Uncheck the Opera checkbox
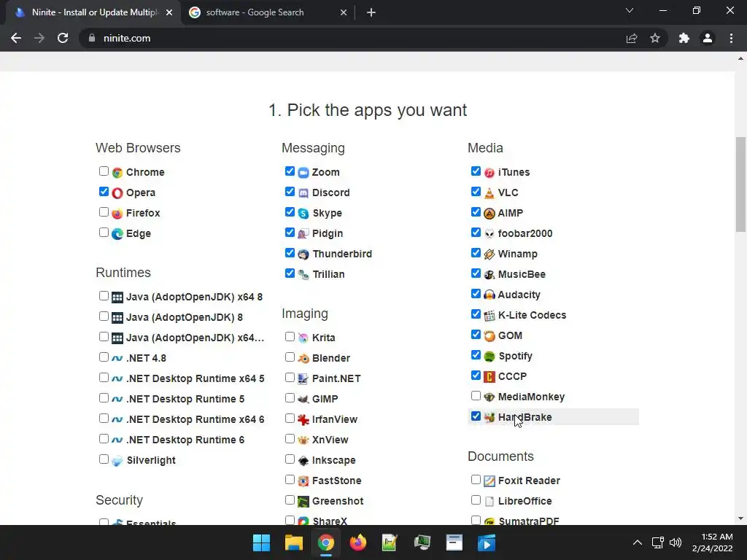Image resolution: width=747 pixels, height=560 pixels. click(104, 192)
